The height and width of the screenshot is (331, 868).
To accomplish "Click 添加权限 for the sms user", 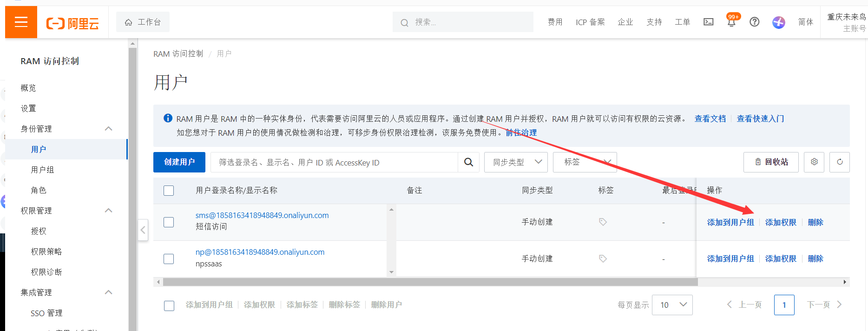I will coord(781,222).
